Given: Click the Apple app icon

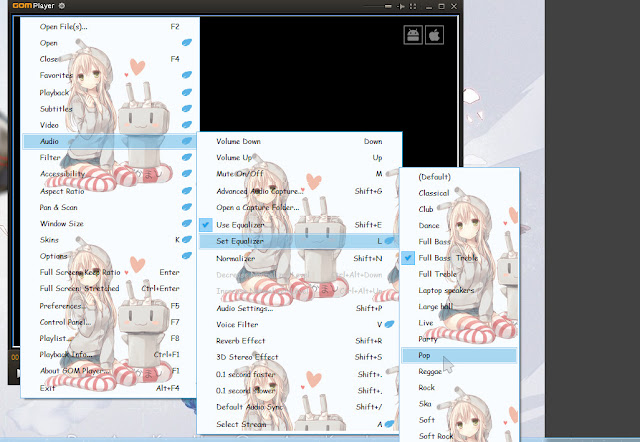Looking at the screenshot, I should pos(434,35).
